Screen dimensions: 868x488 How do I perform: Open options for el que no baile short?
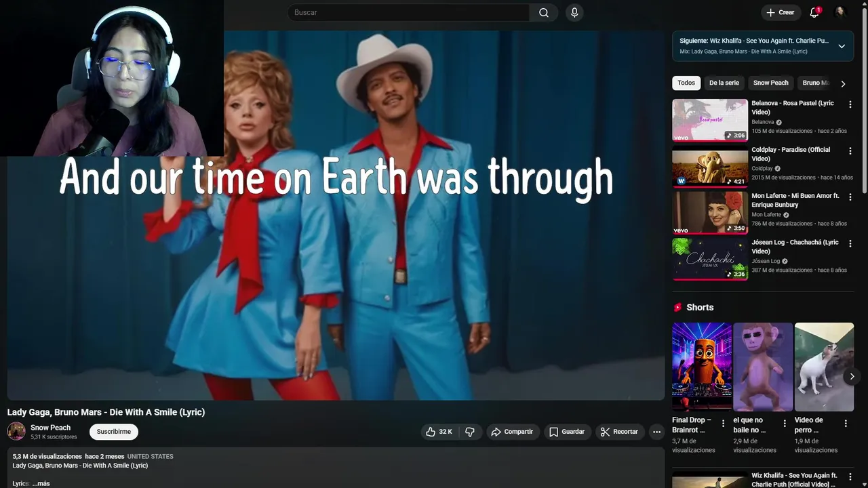[785, 424]
